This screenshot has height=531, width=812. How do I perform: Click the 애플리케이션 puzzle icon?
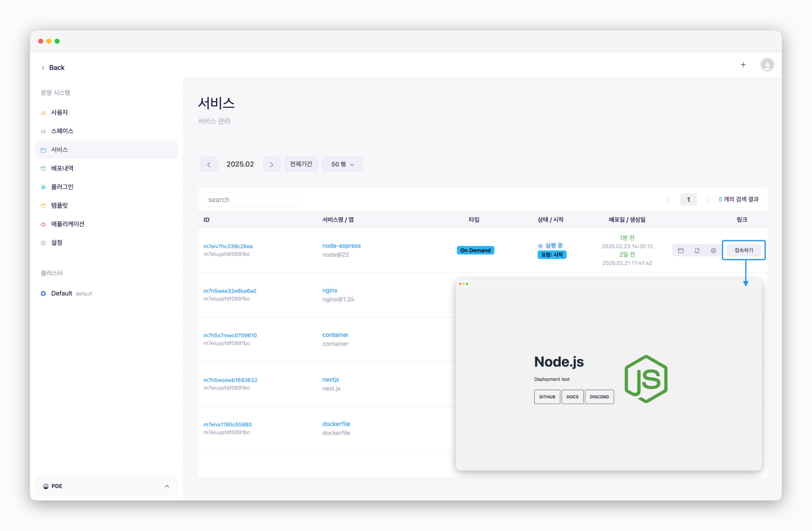[x=43, y=224]
